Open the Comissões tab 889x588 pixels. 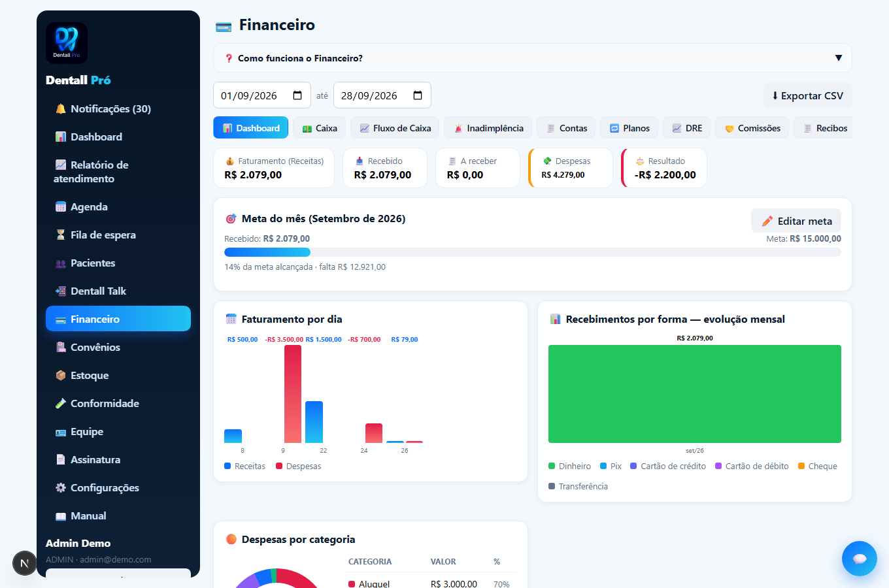click(752, 128)
